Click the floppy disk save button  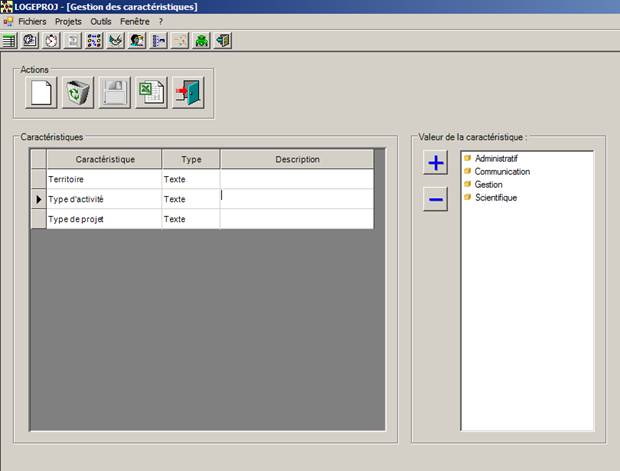(x=114, y=94)
